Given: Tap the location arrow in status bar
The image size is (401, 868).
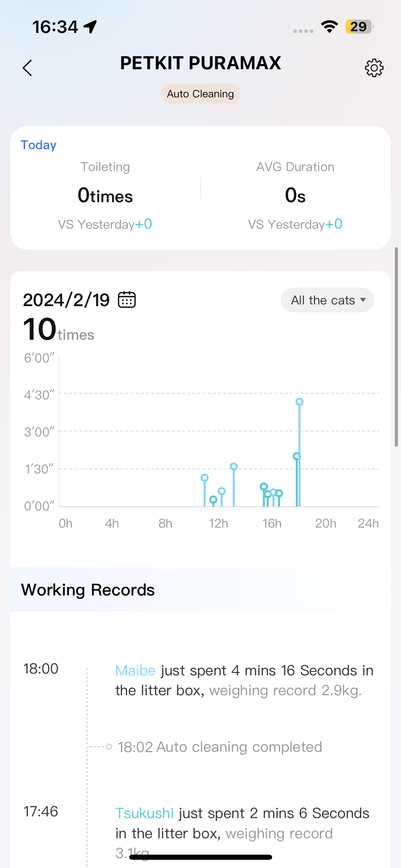Looking at the screenshot, I should (x=90, y=27).
